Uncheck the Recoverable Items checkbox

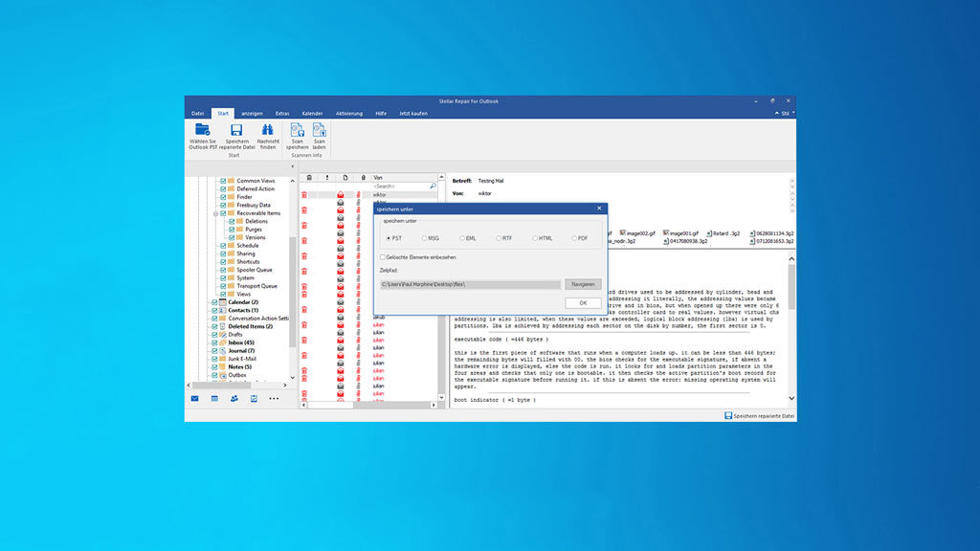point(223,213)
